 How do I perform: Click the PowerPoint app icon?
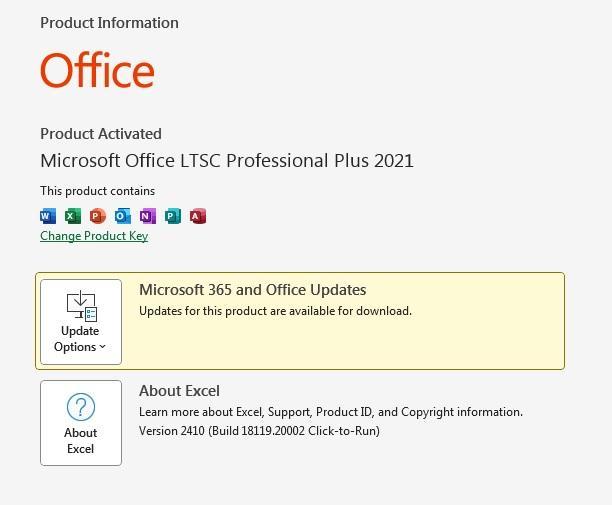tap(98, 216)
